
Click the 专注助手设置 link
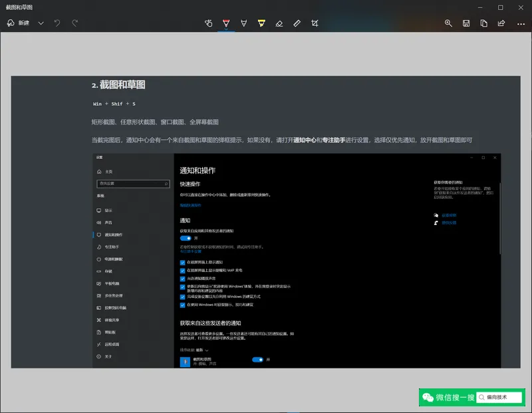click(x=191, y=251)
